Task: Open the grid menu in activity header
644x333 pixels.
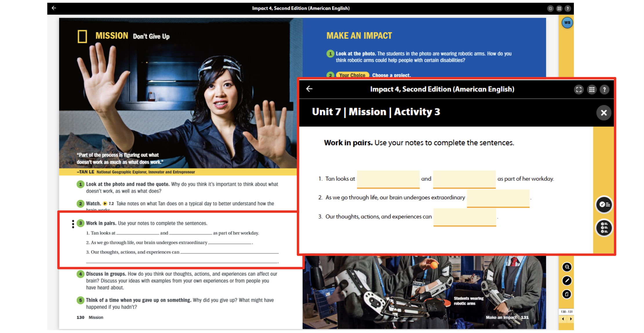Action: click(x=592, y=90)
